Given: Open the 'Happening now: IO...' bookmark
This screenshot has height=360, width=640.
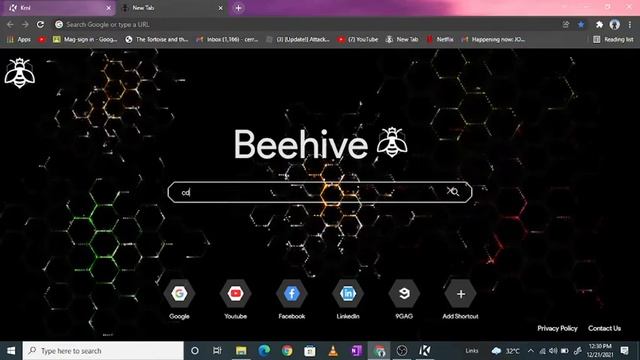Looking at the screenshot, I should (493, 39).
